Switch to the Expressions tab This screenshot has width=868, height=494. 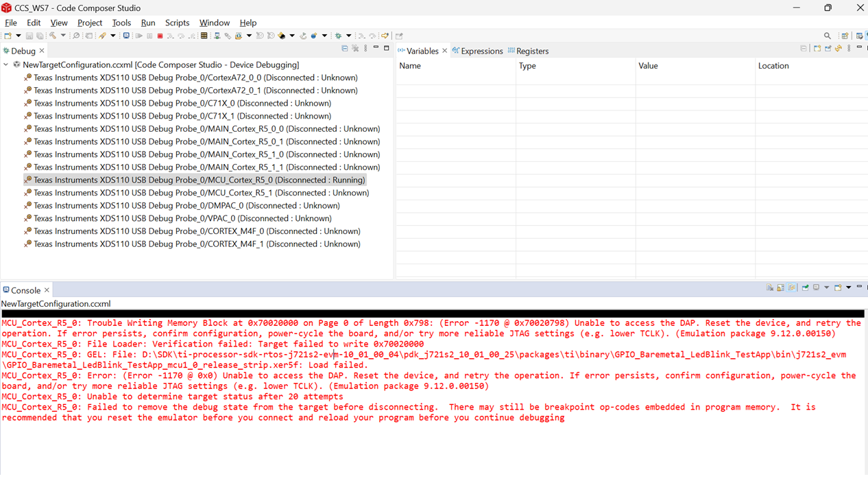[x=477, y=51]
